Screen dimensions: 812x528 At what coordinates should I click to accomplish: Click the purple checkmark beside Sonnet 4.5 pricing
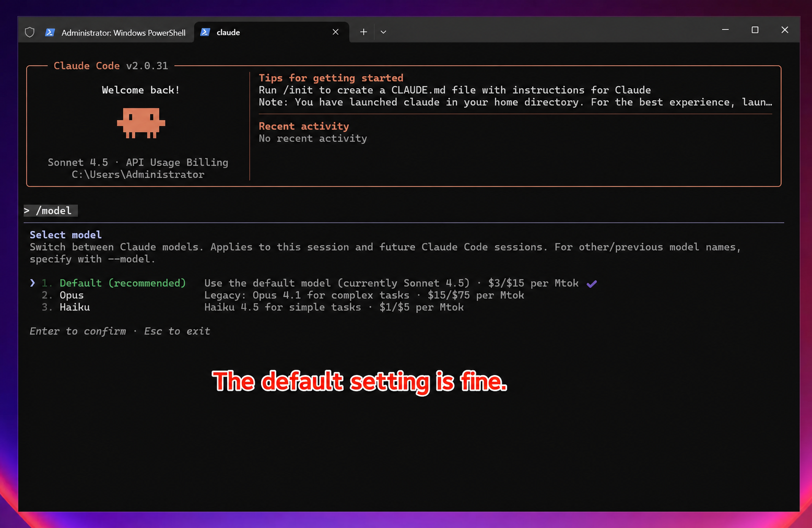pos(592,284)
